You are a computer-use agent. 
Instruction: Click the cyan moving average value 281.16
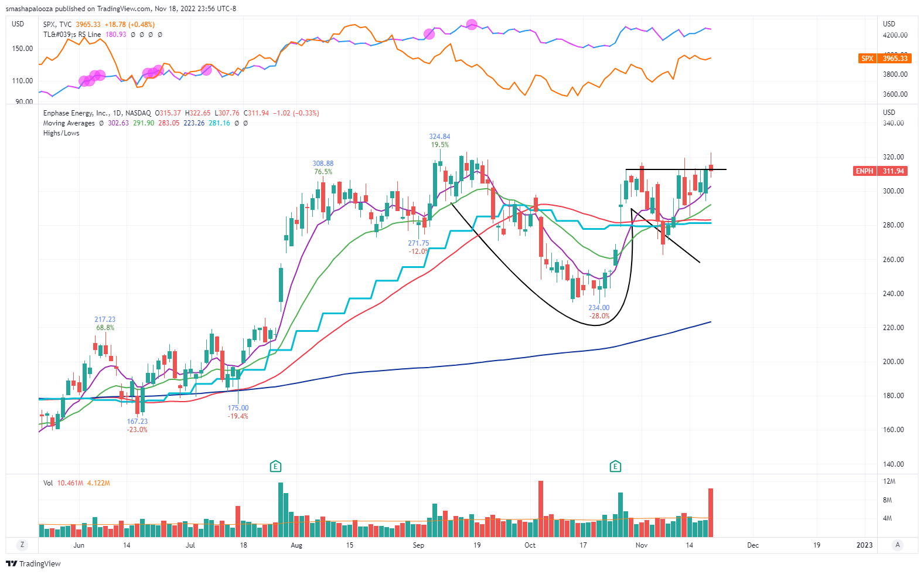click(219, 123)
